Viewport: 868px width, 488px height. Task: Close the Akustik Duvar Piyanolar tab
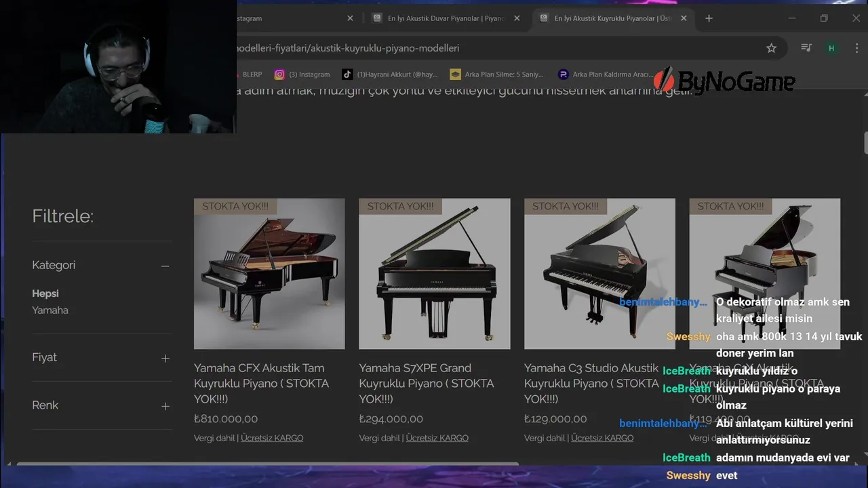(517, 18)
